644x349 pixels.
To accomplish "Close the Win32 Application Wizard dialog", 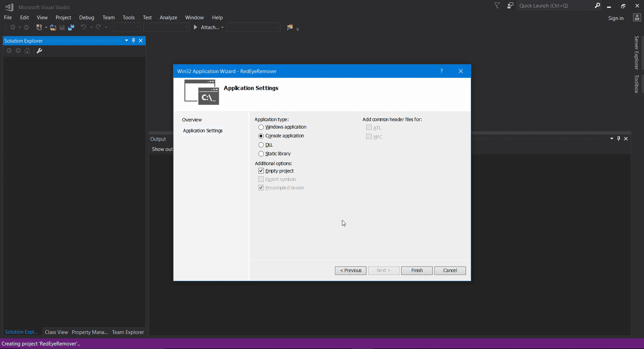I will coord(461,71).
